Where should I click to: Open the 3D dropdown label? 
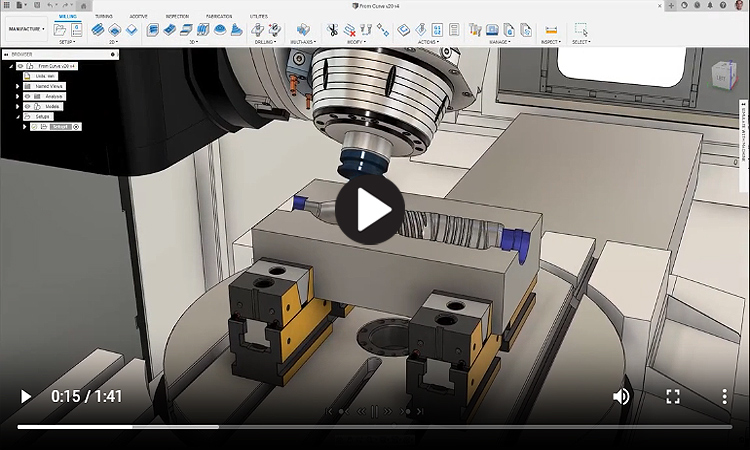tap(194, 42)
